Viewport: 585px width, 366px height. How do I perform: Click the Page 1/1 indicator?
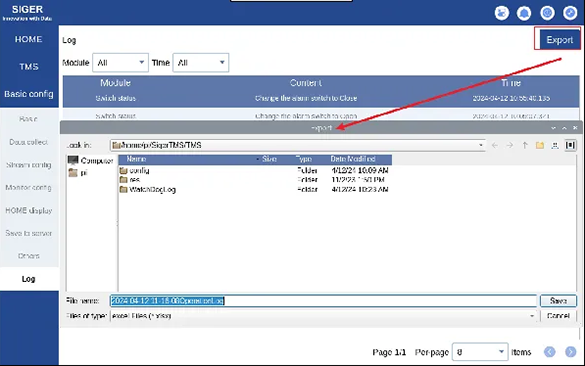[389, 352]
